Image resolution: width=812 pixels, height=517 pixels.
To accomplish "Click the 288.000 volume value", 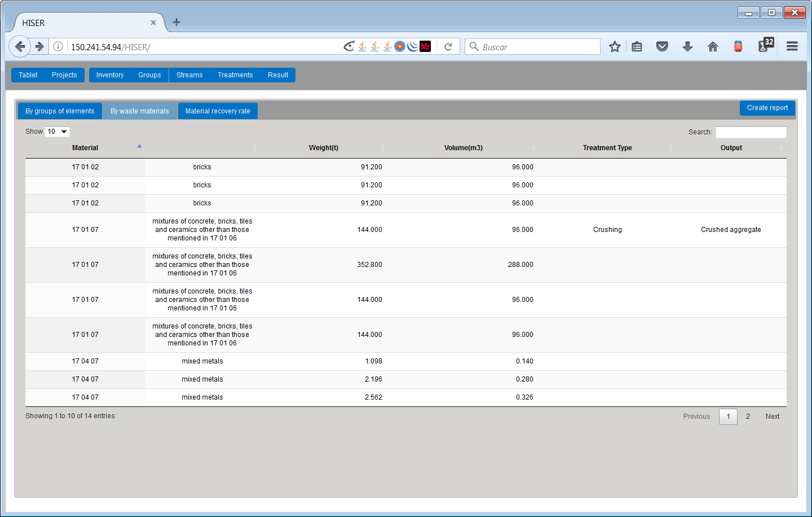I will (520, 265).
